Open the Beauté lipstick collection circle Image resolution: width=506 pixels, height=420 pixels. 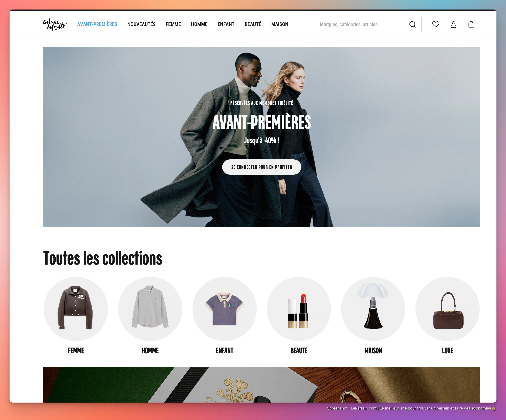[299, 309]
